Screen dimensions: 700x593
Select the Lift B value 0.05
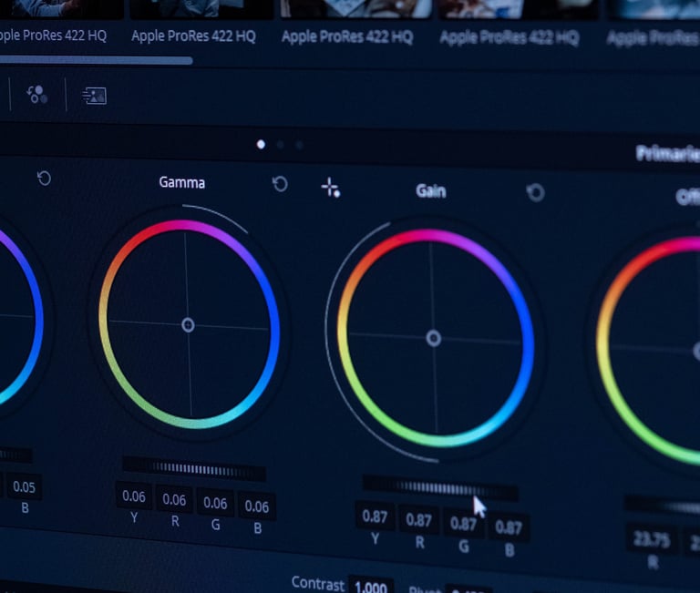[x=24, y=486]
